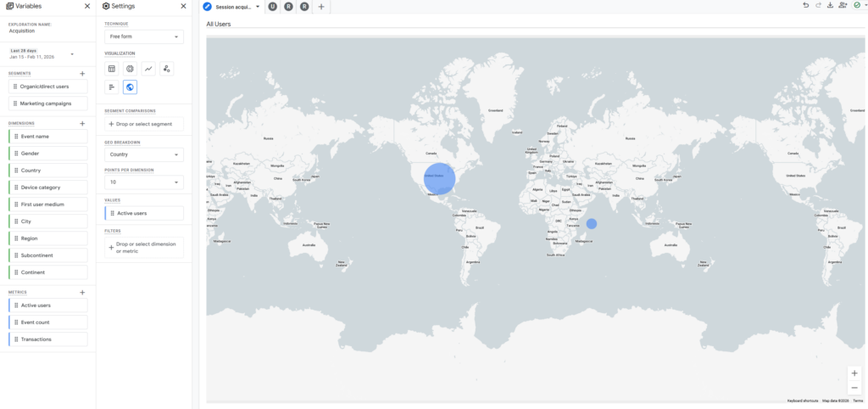Switch to Donut chart visualization
This screenshot has height=409, width=868.
pos(130,69)
